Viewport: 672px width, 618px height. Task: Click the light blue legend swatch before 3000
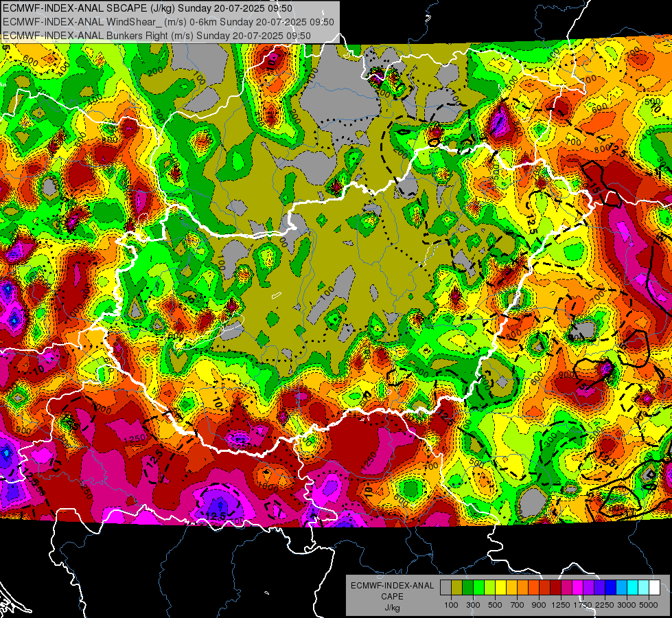(622, 588)
